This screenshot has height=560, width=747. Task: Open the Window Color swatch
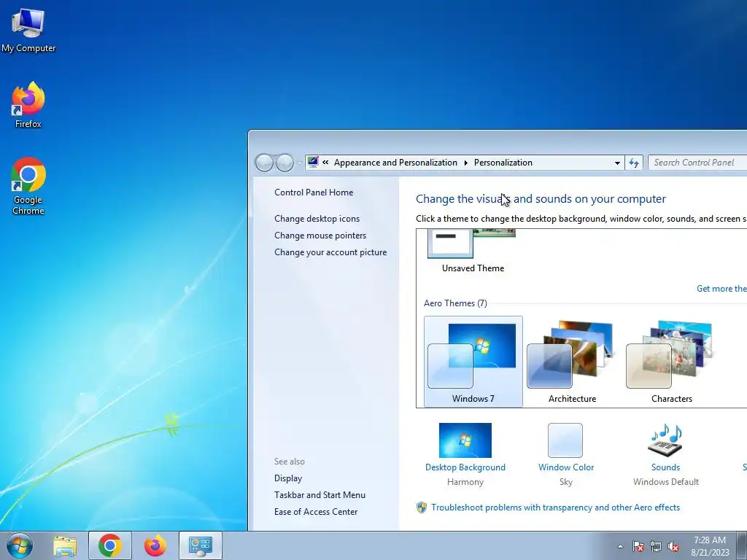tap(565, 440)
